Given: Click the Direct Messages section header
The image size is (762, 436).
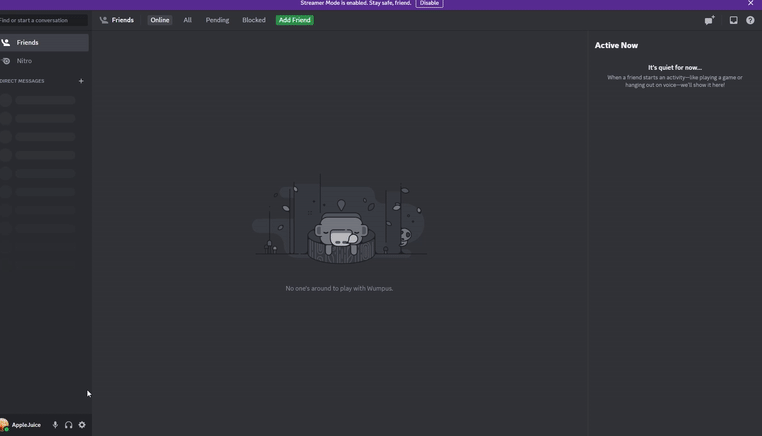Looking at the screenshot, I should (x=22, y=81).
